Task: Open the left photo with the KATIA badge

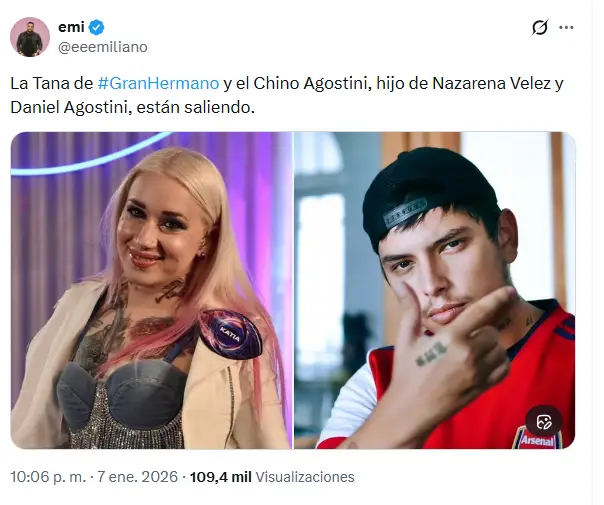Action: pos(151,290)
